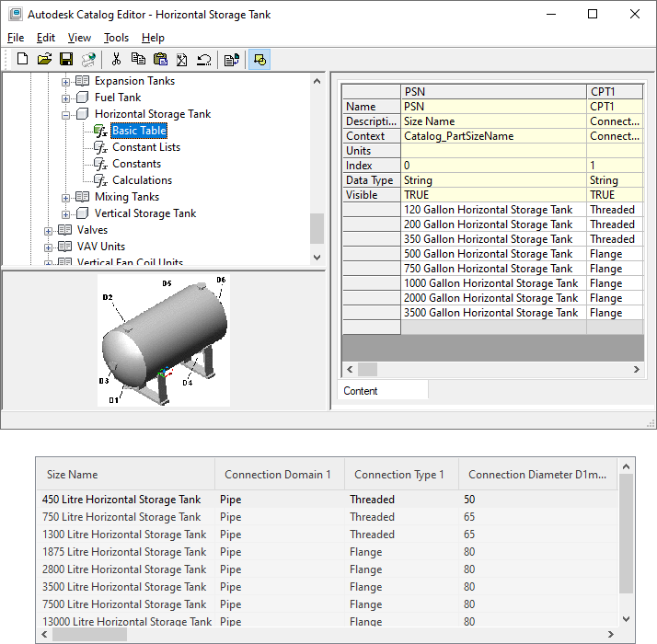Screen dimensions: 657x644
Task: Open the Tools menu
Action: click(116, 38)
